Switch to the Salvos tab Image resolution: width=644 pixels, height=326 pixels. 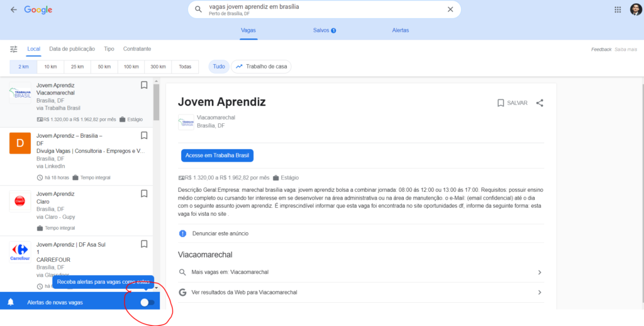point(325,30)
